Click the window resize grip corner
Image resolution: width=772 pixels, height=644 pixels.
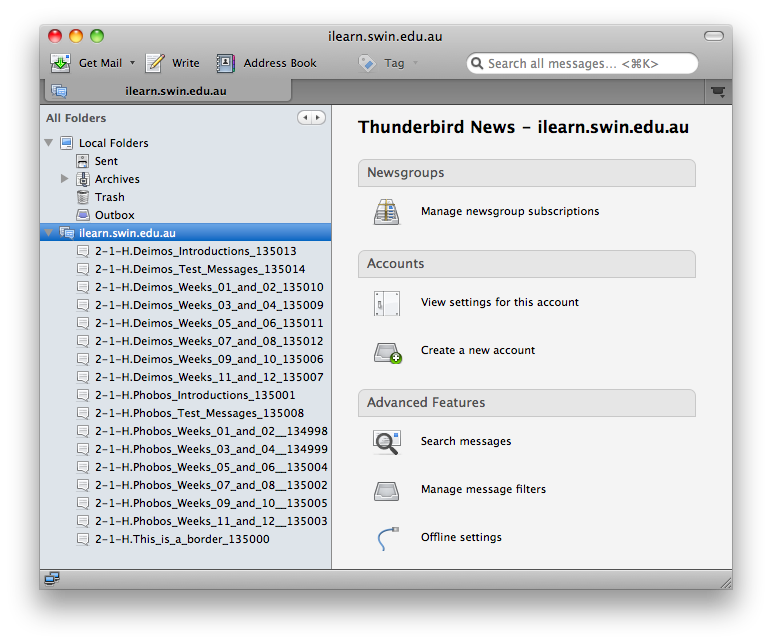pyautogui.click(x=726, y=583)
